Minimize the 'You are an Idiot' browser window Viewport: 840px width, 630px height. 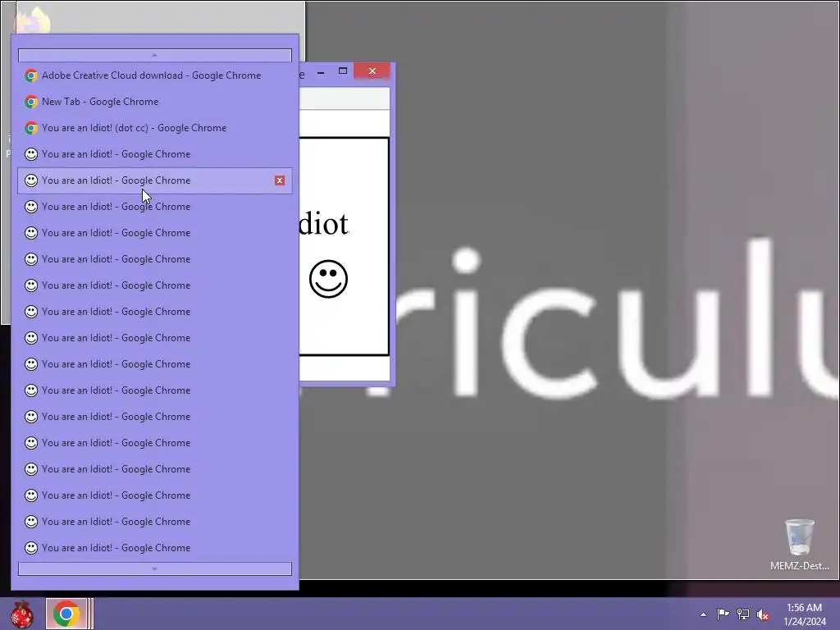(321, 72)
